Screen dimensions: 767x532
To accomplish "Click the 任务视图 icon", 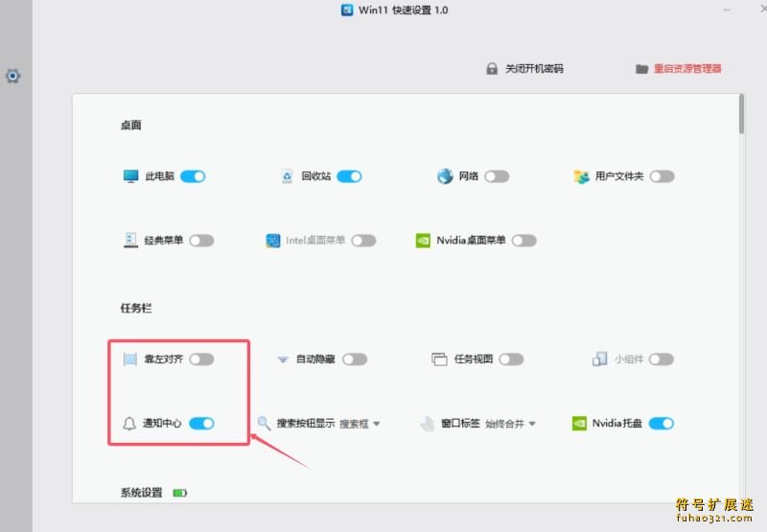I will [x=440, y=359].
